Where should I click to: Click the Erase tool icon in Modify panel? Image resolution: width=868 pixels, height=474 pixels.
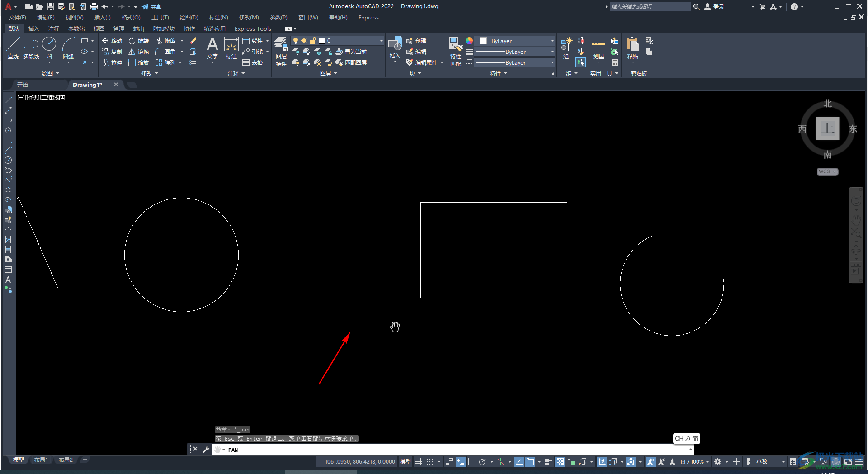[x=193, y=41]
